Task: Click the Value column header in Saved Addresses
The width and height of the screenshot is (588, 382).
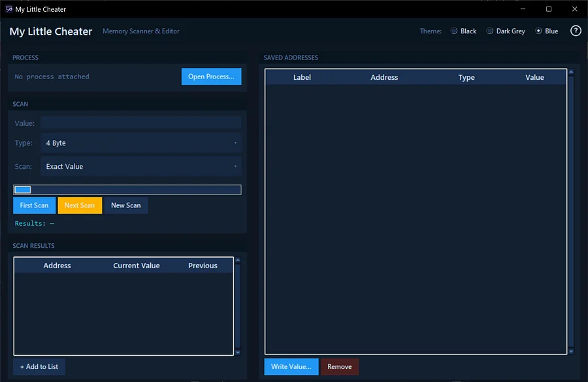Action: 534,77
